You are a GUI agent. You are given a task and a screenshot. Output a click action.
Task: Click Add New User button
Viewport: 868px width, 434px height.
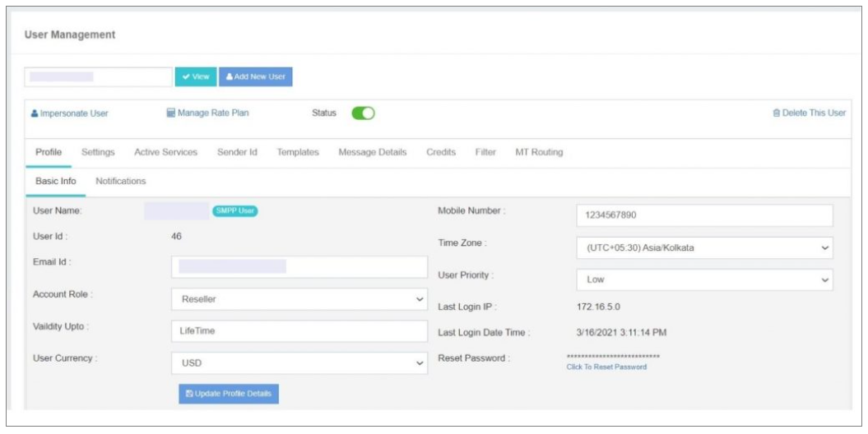pos(256,76)
